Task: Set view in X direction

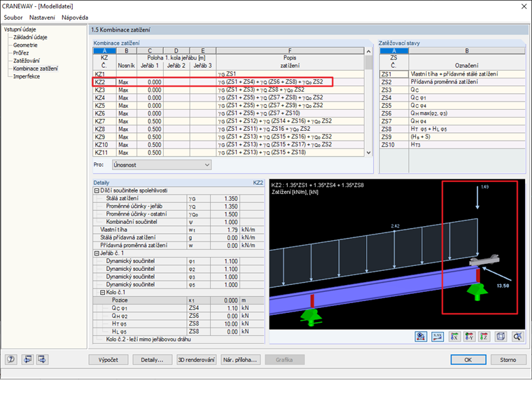Action: click(x=454, y=337)
